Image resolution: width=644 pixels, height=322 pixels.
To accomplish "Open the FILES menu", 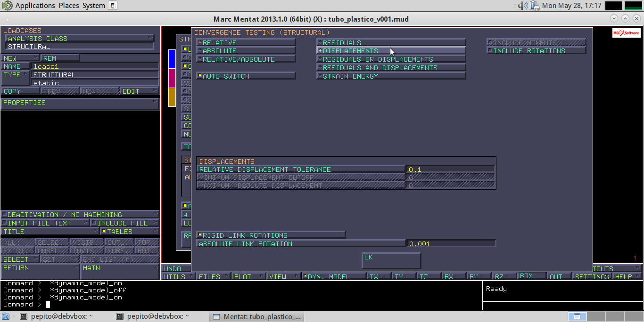I will (214, 277).
